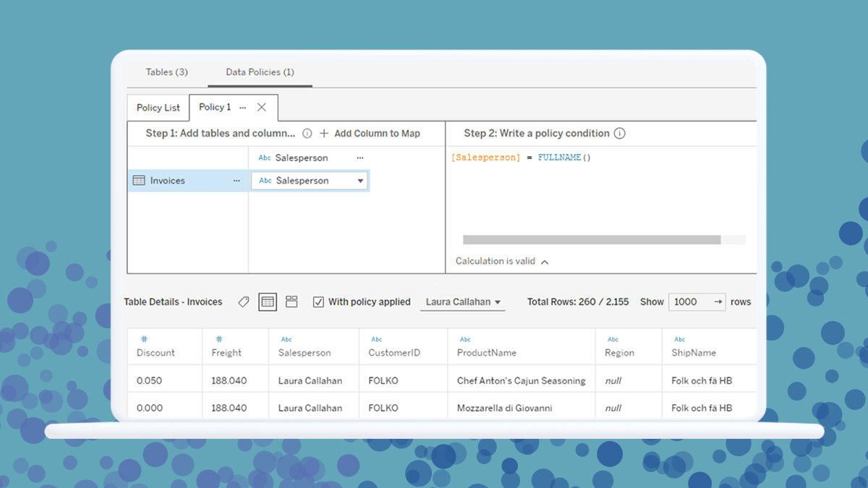Uncheck the With policy applied checkbox
Image resolution: width=868 pixels, height=488 pixels.
click(x=318, y=302)
